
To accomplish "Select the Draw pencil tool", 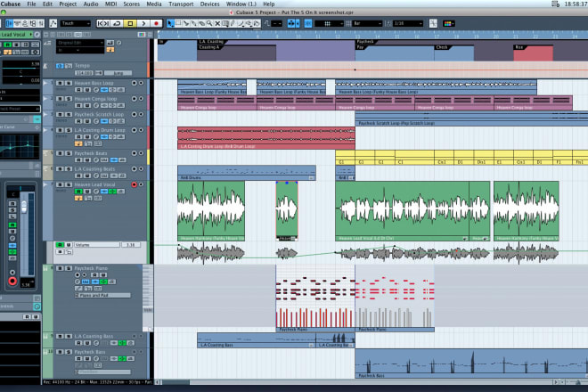I will (233, 24).
